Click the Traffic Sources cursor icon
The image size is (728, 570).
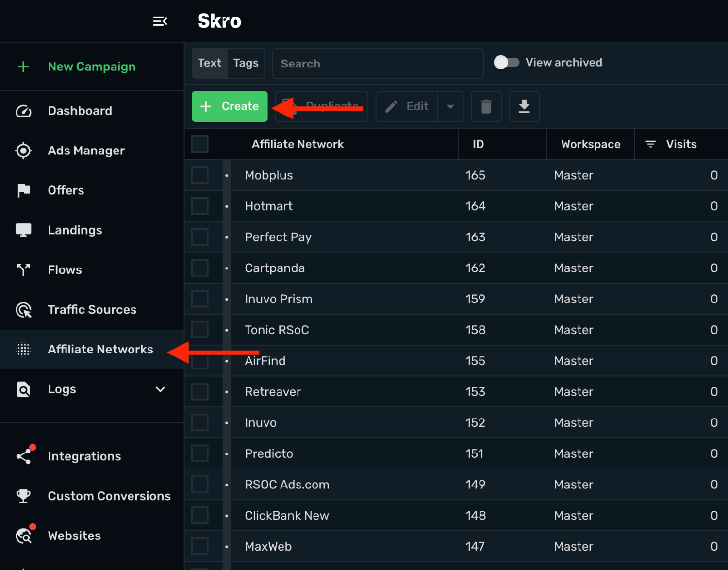coord(23,310)
